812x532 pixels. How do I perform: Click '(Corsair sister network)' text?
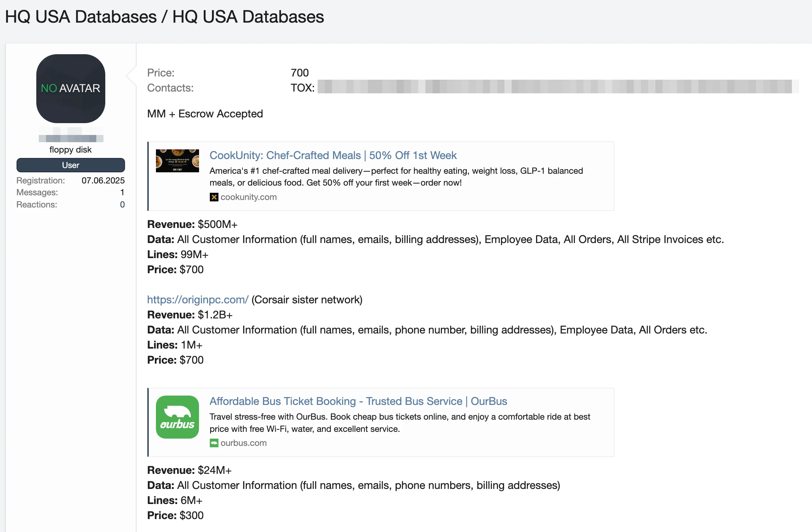click(x=307, y=300)
